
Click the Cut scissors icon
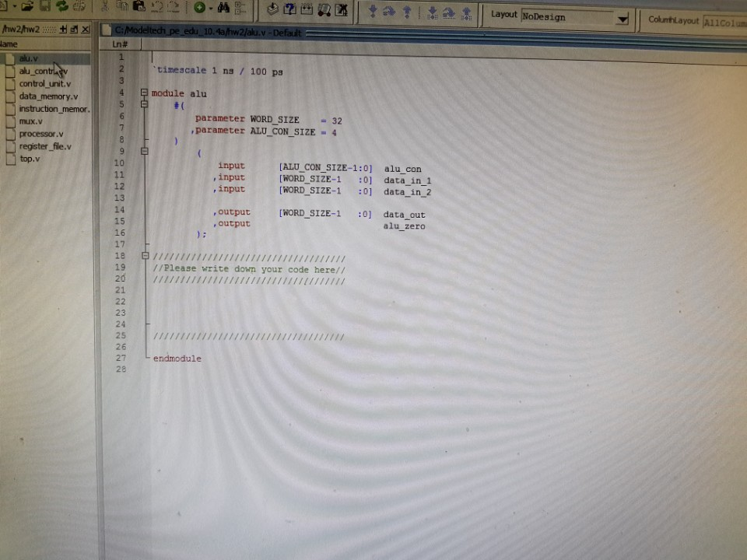(x=105, y=6)
